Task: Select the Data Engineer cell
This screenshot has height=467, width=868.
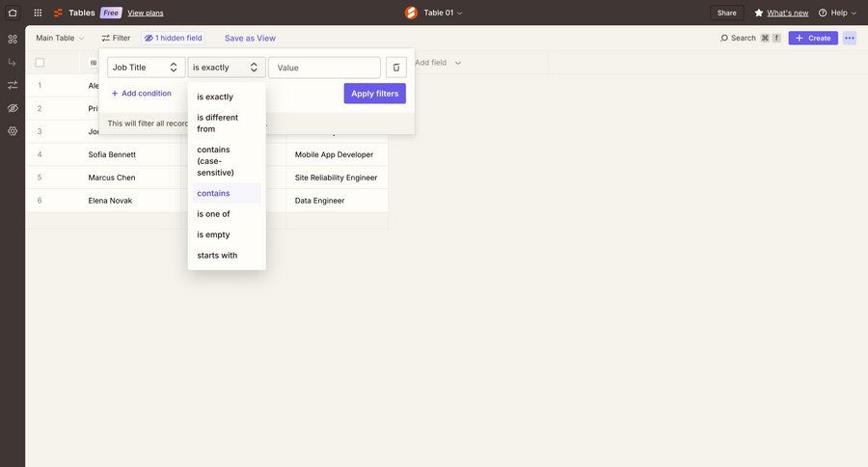Action: pos(338,201)
